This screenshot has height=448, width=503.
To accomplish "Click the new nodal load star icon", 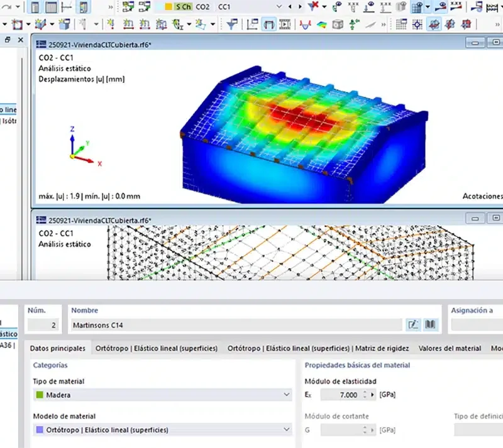I will point(111,25).
